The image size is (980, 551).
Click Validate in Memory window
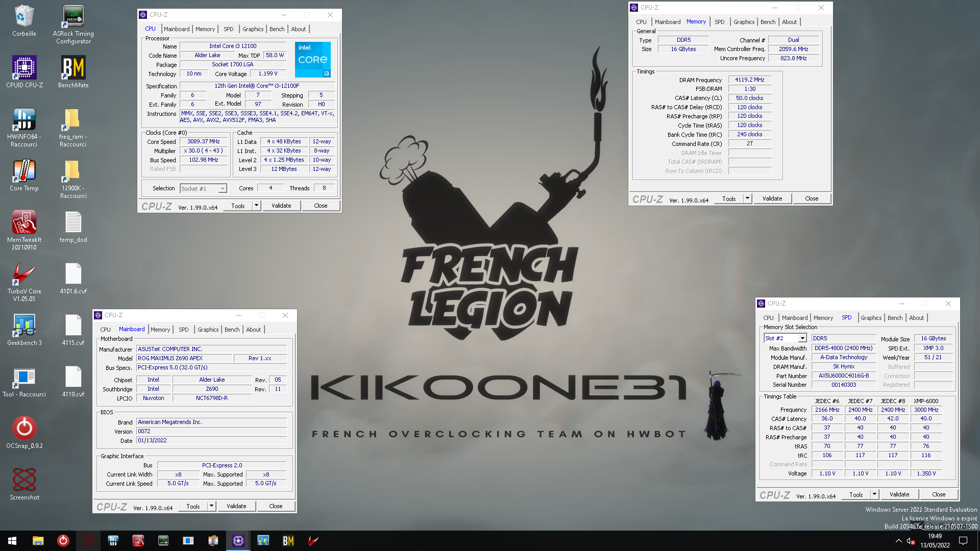772,198
